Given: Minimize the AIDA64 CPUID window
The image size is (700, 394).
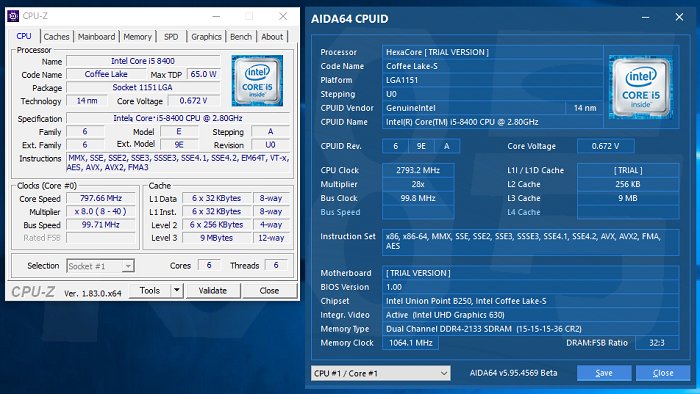Looking at the screenshot, I should pyautogui.click(x=646, y=17).
